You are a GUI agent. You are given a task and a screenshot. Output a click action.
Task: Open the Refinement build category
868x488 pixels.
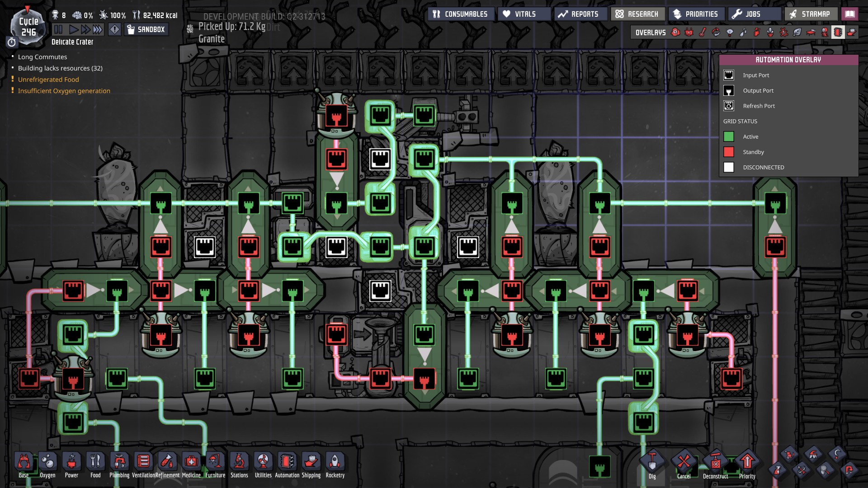(167, 465)
